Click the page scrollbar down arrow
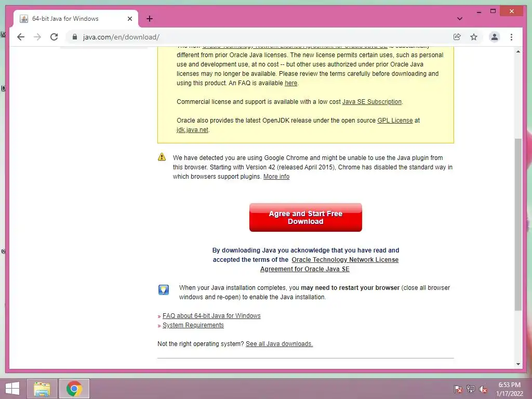Screen dimensions: 532x399 point(518,364)
